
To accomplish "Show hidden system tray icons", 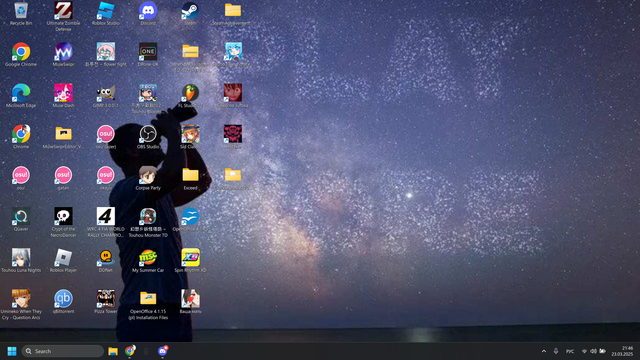I will 544,351.
